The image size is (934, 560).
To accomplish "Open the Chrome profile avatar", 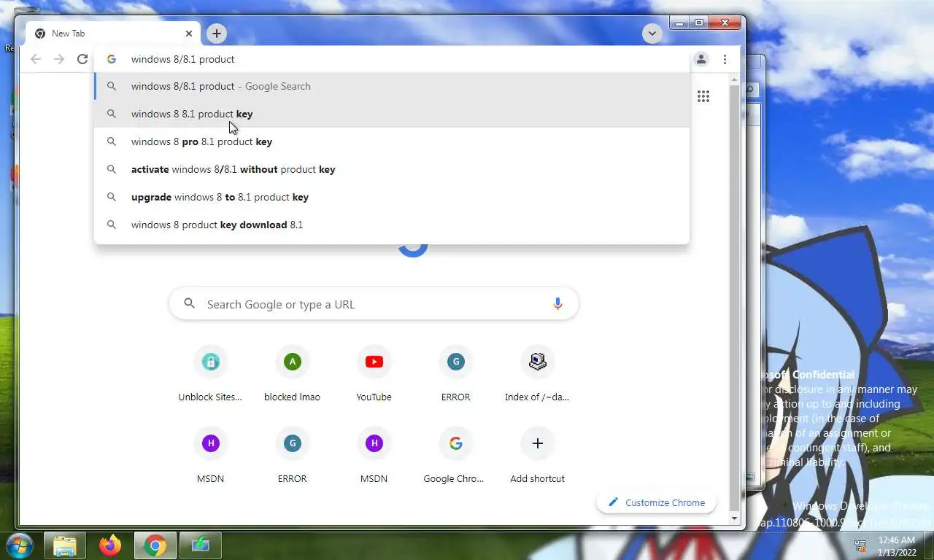I will (701, 59).
